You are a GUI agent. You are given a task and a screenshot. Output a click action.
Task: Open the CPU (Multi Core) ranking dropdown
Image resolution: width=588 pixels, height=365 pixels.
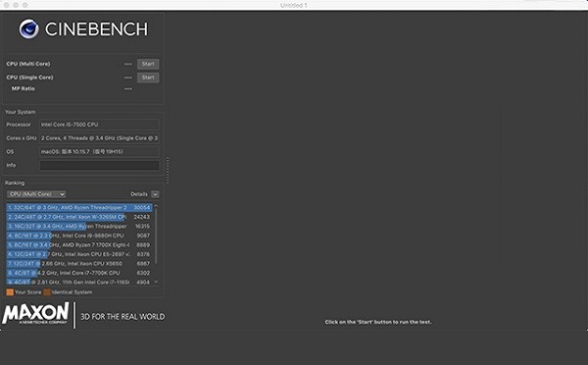coord(36,194)
